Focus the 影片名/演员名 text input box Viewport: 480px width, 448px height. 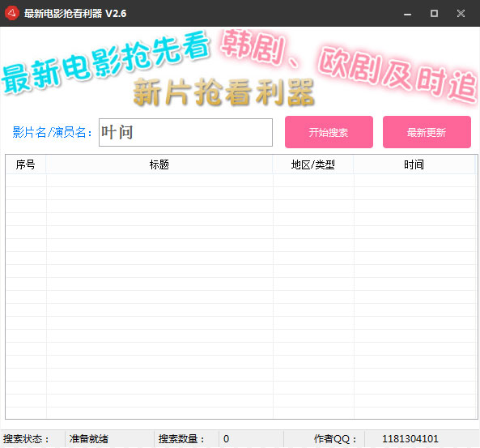point(185,132)
